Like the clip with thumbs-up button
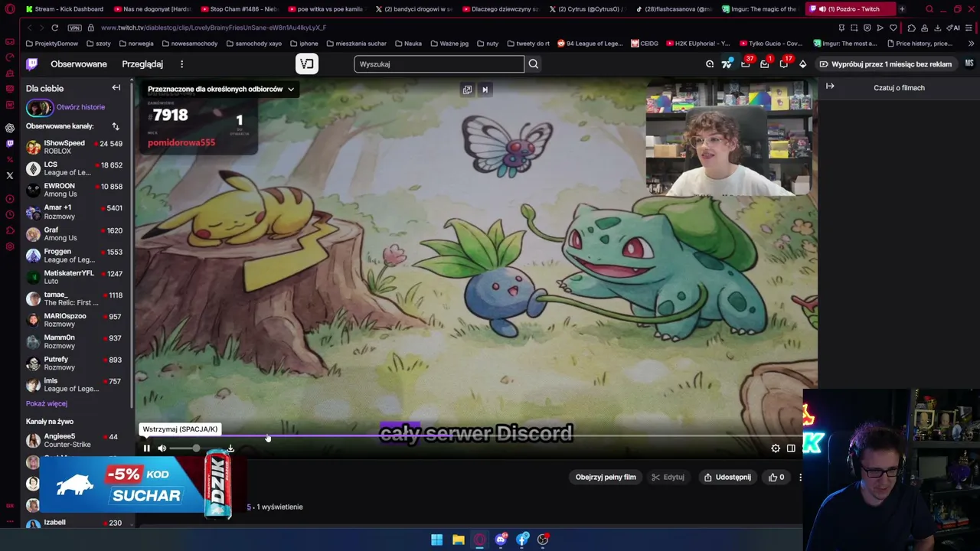The image size is (980, 551). [776, 478]
